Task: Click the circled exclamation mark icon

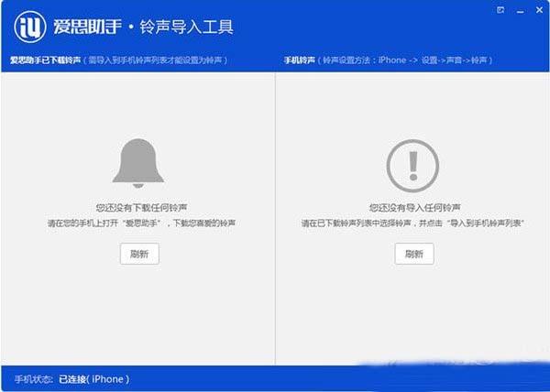Action: 412,166
